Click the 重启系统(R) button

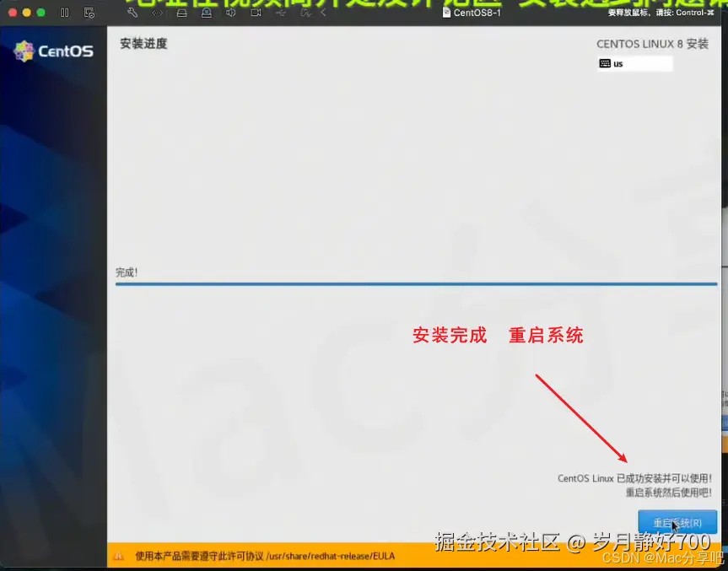677,521
